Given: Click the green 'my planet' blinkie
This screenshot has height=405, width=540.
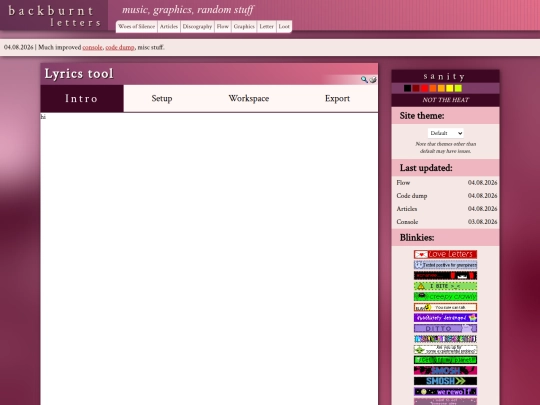Looking at the screenshot, I should click(x=445, y=360).
